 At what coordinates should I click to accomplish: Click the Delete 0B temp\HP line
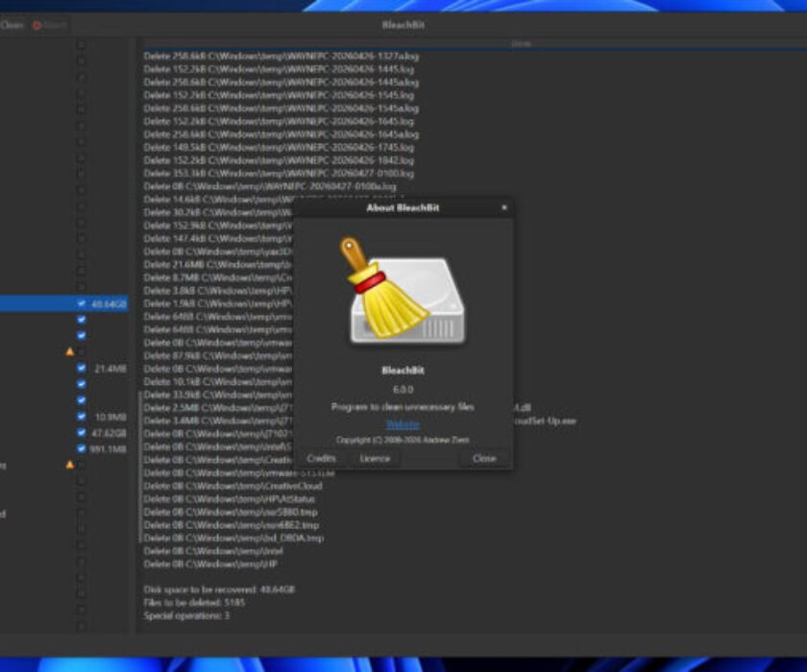click(210, 564)
